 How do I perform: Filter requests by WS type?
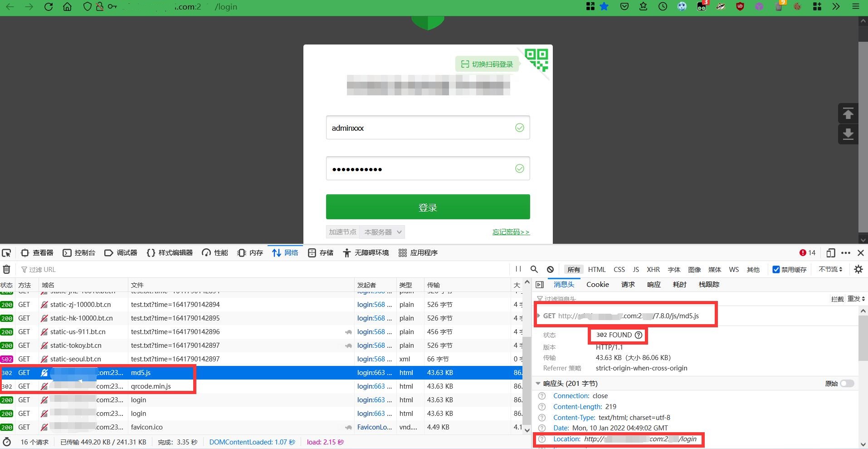[x=734, y=269]
